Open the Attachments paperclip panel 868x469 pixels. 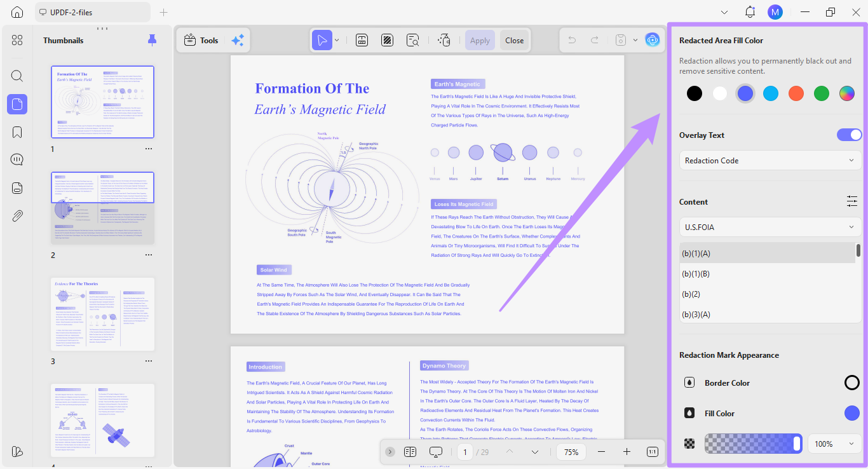(17, 215)
